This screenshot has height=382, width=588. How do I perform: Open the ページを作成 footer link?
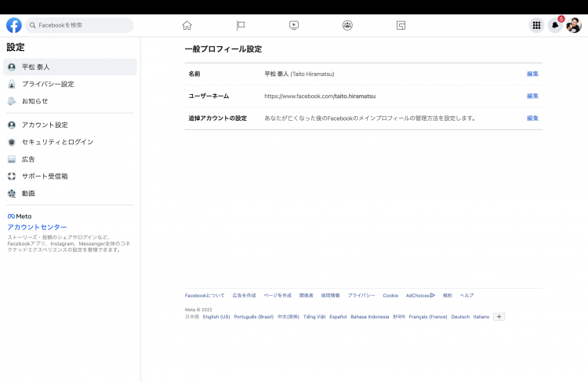(278, 296)
